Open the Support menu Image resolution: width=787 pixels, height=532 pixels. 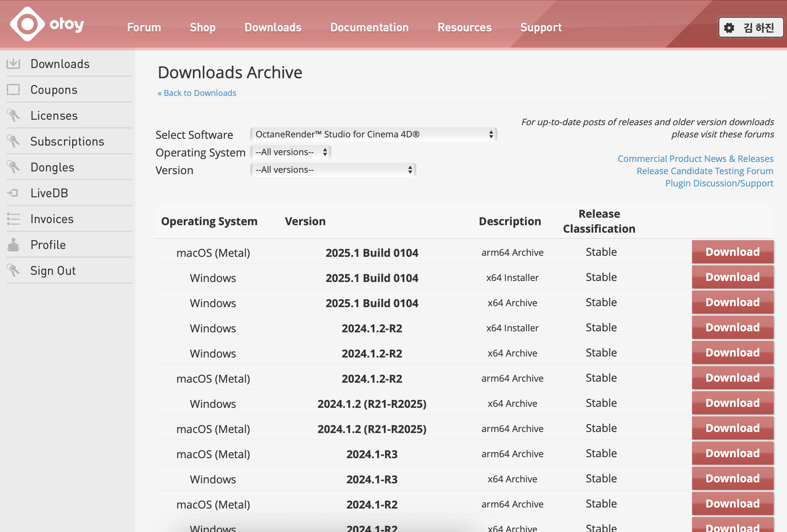pos(541,27)
